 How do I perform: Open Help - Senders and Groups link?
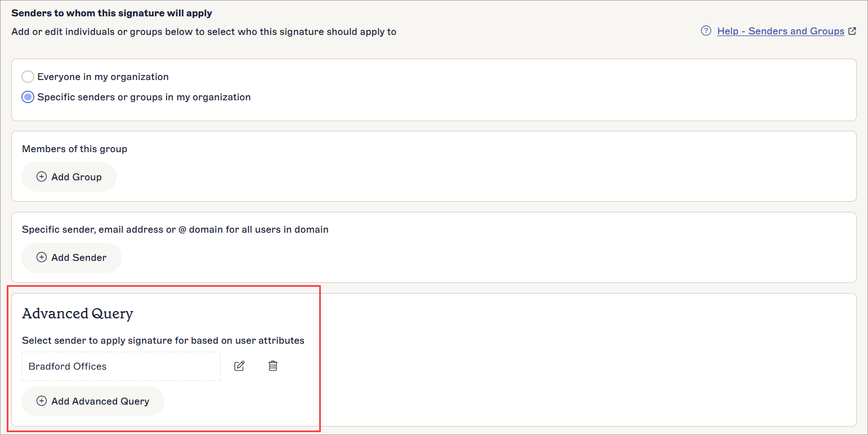780,31
